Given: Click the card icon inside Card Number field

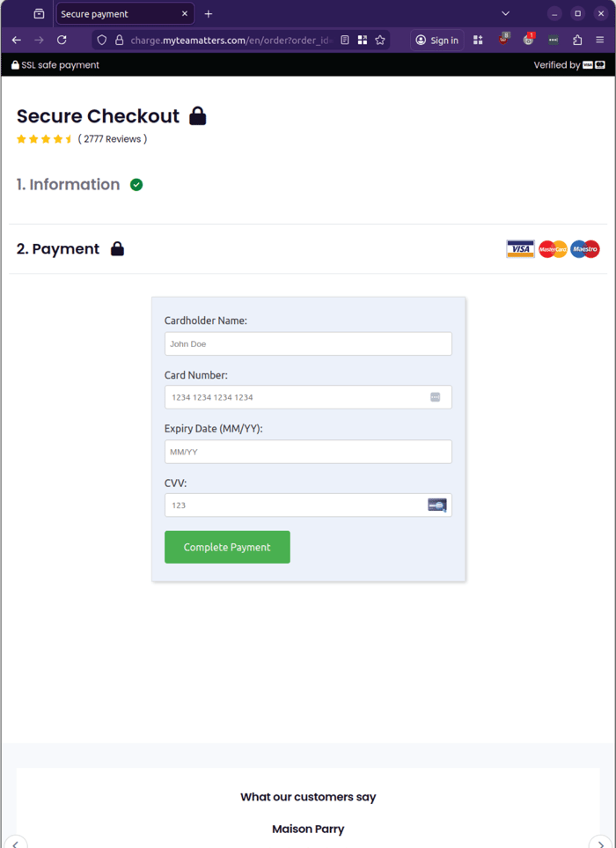Looking at the screenshot, I should pos(436,397).
